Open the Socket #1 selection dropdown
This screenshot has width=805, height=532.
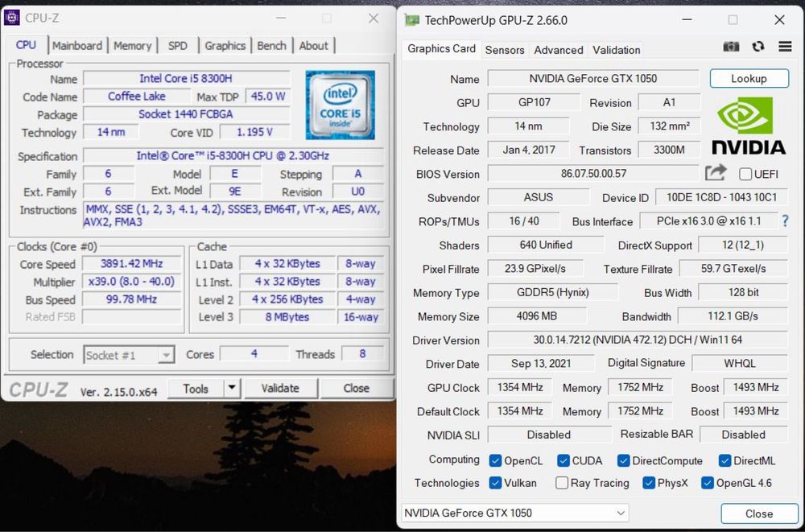(129, 355)
